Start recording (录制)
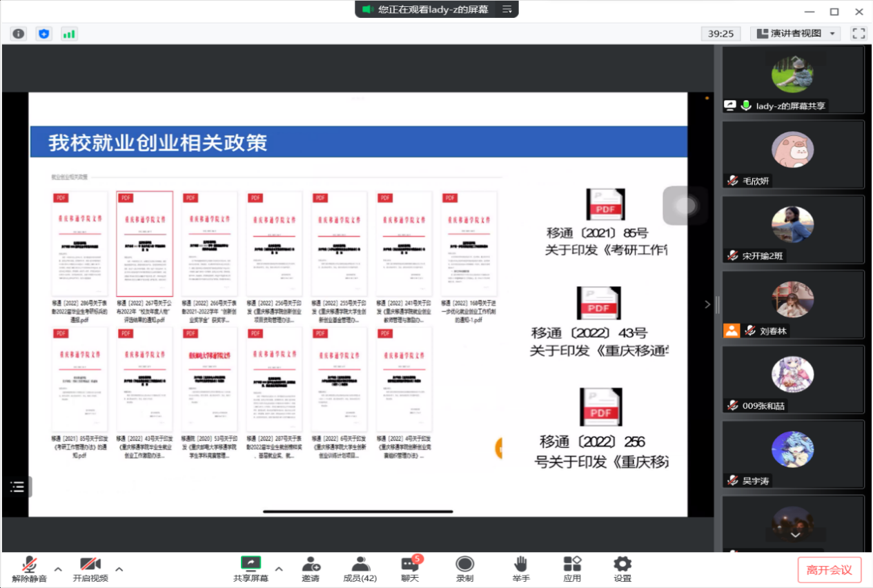Viewport: 873px width, 588px height. (464, 569)
